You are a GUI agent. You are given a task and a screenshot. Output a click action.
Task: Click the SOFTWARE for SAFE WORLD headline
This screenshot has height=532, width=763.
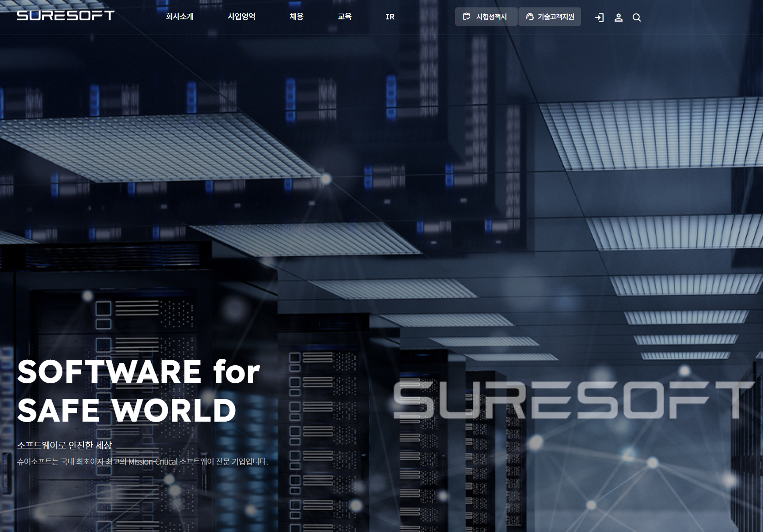pyautogui.click(x=139, y=391)
